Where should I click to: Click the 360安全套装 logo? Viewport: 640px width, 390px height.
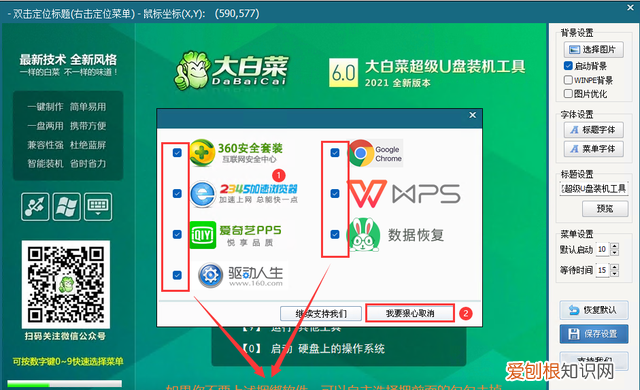point(202,153)
